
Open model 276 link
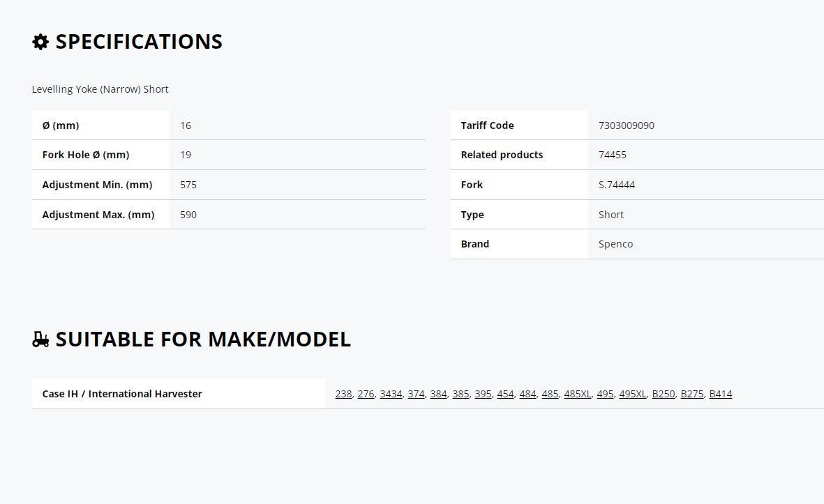(366, 394)
